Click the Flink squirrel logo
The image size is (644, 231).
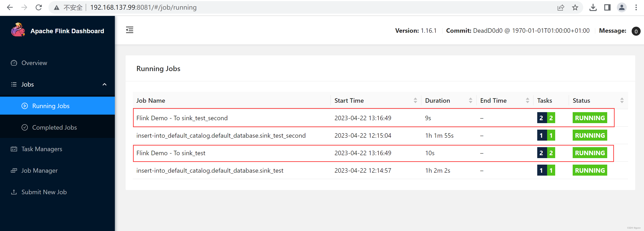18,30
